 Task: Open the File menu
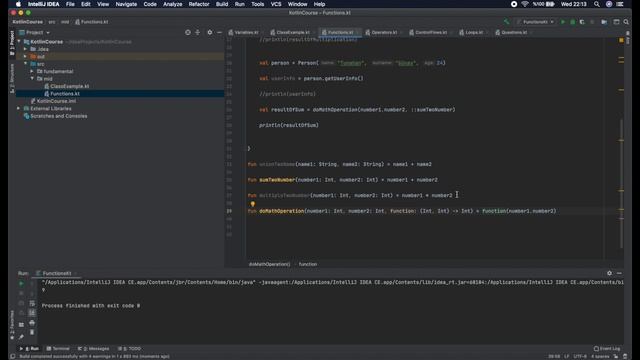tap(70, 4)
